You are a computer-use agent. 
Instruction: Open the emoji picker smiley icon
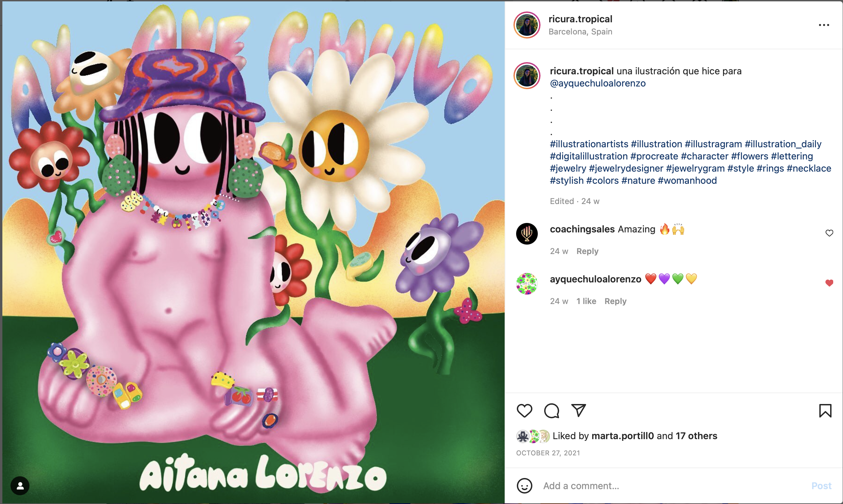coord(524,486)
